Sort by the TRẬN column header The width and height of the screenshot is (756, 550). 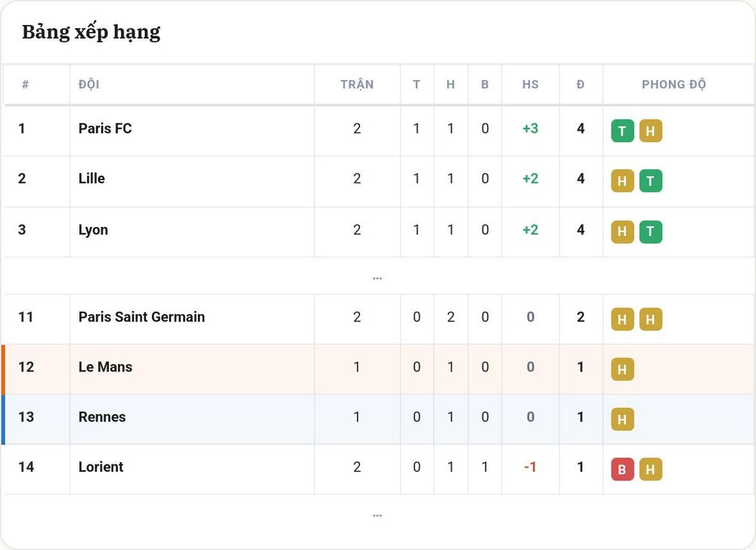357,85
